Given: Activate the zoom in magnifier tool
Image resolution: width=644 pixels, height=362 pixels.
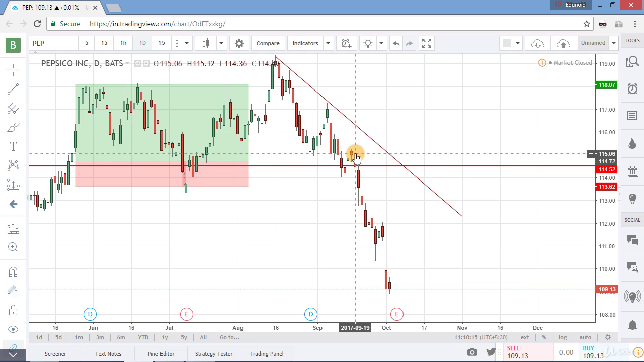Looking at the screenshot, I should pos(13,247).
